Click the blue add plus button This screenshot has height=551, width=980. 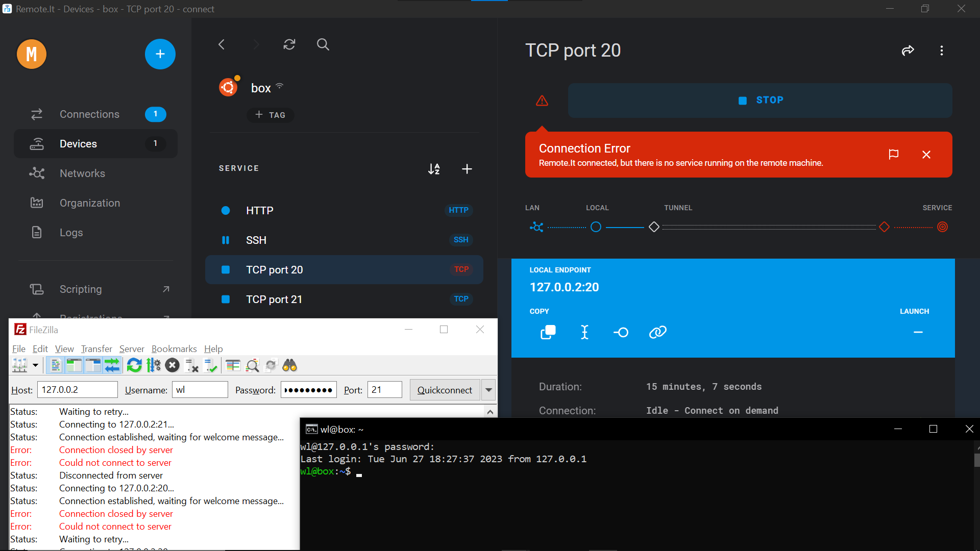click(x=160, y=54)
